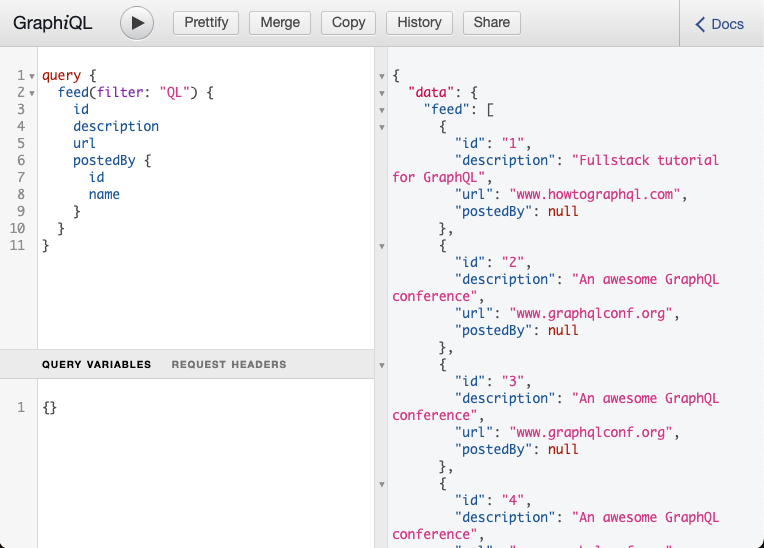The height and width of the screenshot is (548, 764).
Task: Collapse the feed block at line 2
Action: point(32,93)
